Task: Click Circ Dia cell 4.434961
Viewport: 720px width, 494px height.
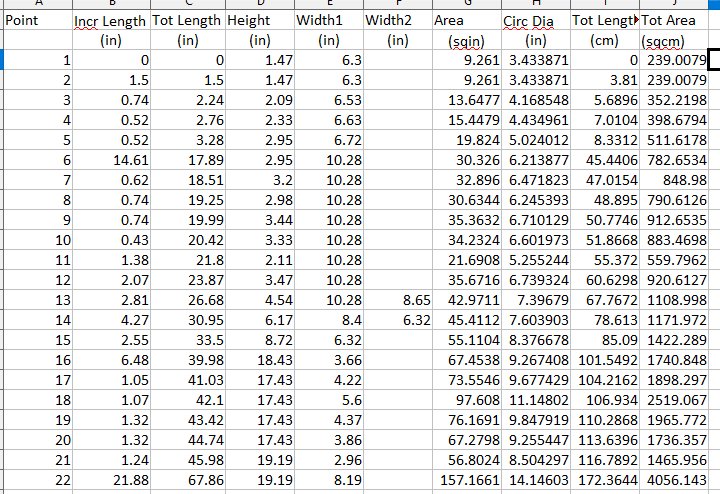Action: (536, 120)
